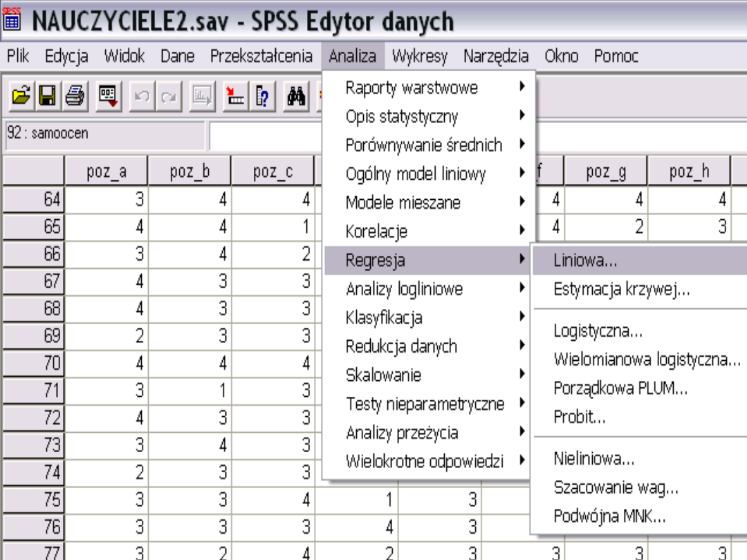Select row header 70
This screenshot has width=747, height=560.
click(x=33, y=362)
